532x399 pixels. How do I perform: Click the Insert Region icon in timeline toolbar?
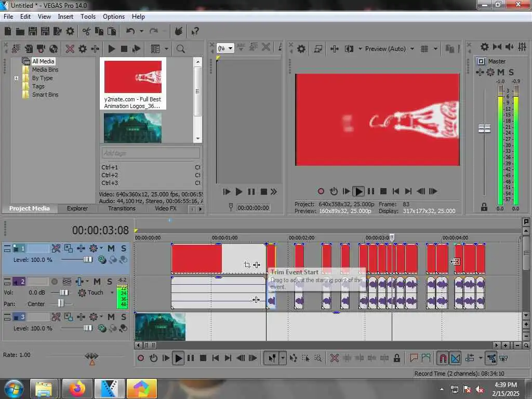click(426, 358)
